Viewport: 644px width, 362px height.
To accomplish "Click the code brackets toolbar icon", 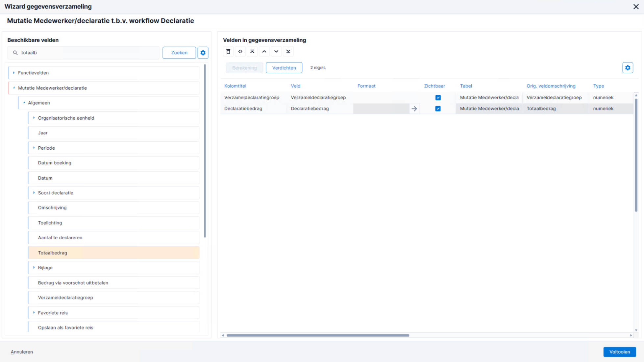I will pos(240,52).
